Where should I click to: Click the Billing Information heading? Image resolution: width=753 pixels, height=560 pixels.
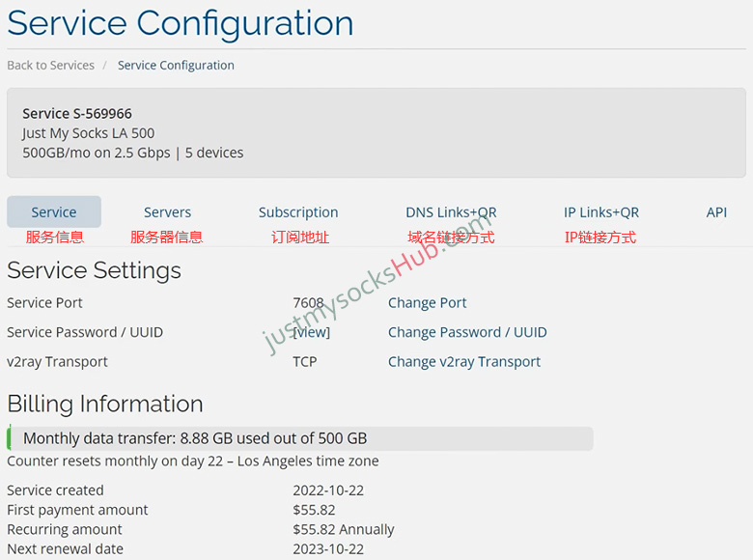(105, 404)
